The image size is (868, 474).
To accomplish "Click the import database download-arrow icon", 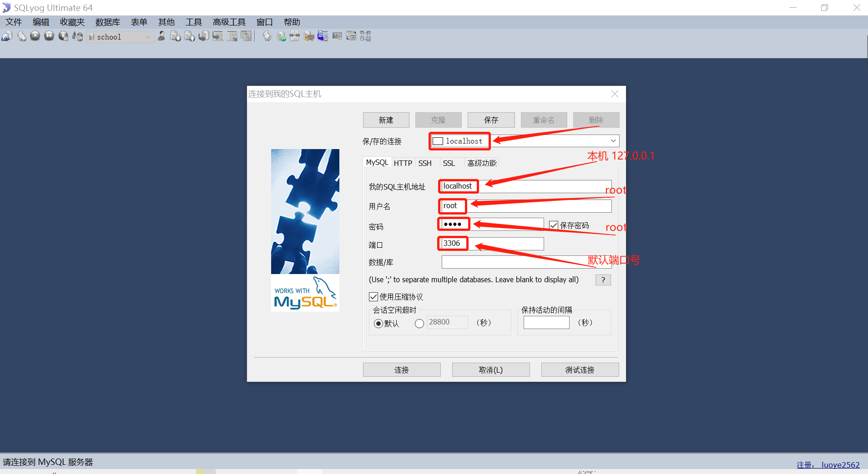I will coord(175,36).
